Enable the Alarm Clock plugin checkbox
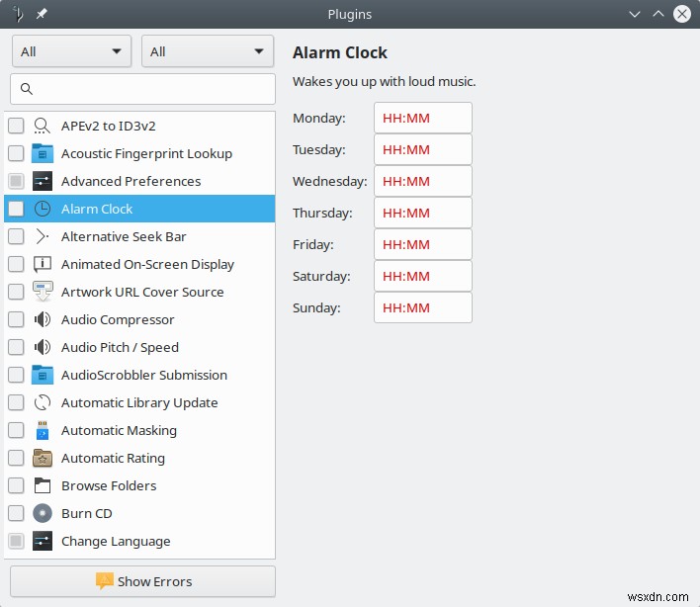Screen dimensions: 700x607 (x=16, y=209)
